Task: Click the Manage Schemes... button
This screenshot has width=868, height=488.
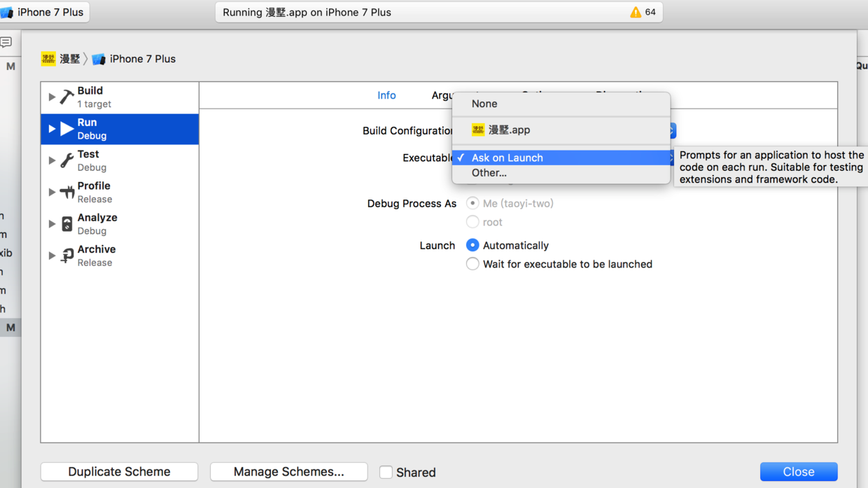Action: click(x=288, y=472)
